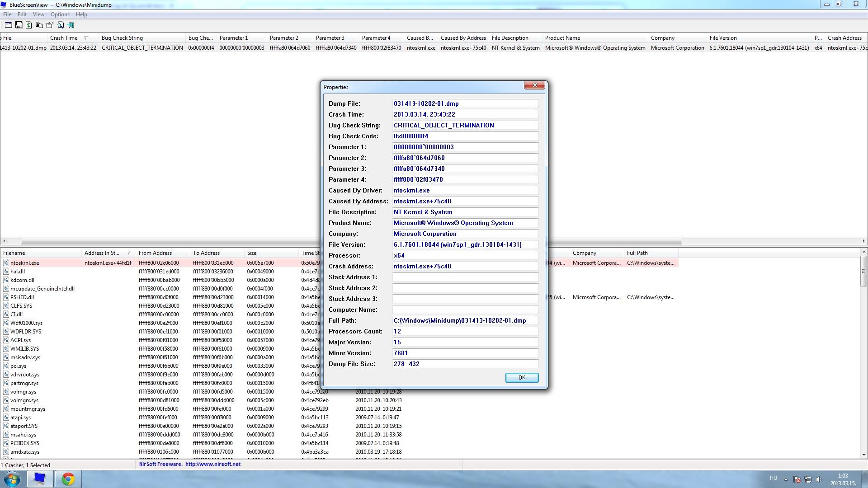
Task: Close the Properties dialog with the X
Action: [x=534, y=85]
